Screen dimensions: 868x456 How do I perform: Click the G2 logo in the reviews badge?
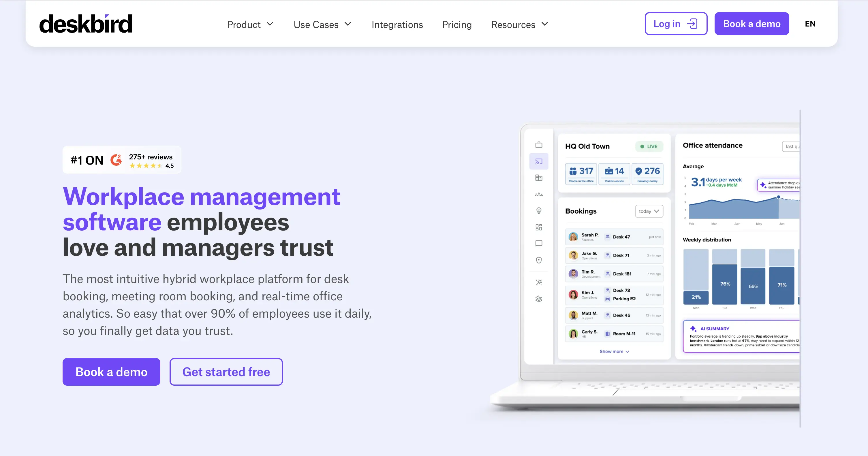point(116,160)
